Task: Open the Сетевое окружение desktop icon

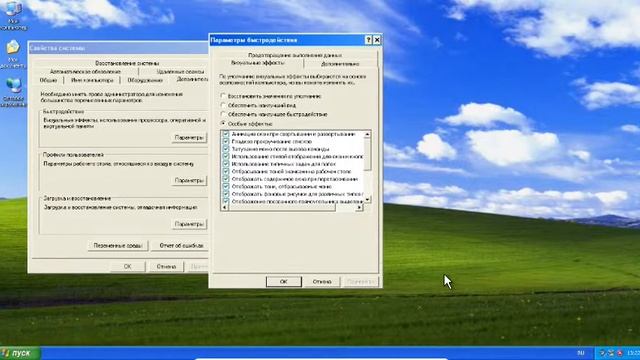Action: 13,93
